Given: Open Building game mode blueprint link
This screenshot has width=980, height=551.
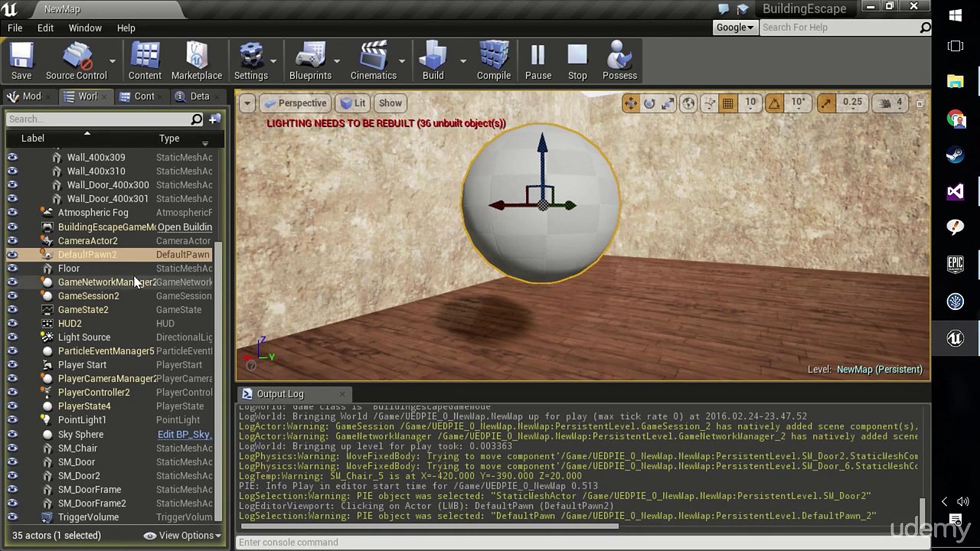Looking at the screenshot, I should click(x=185, y=227).
